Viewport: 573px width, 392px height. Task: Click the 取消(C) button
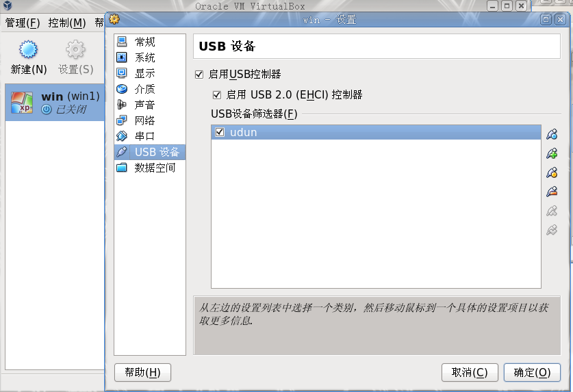(x=470, y=372)
